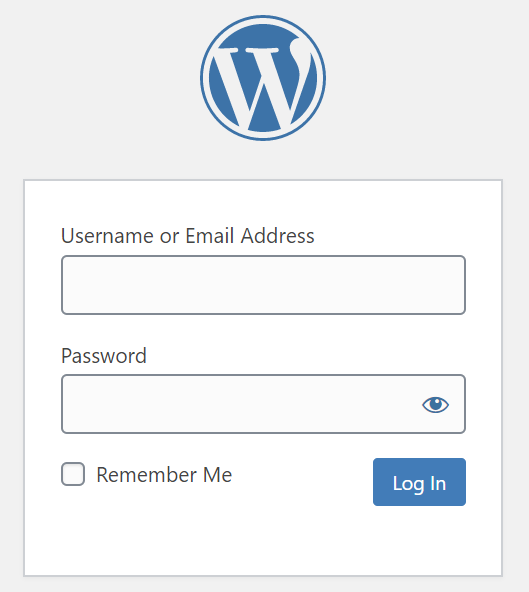Click the "Remember Me" label text
The width and height of the screenshot is (529, 592).
coord(164,475)
